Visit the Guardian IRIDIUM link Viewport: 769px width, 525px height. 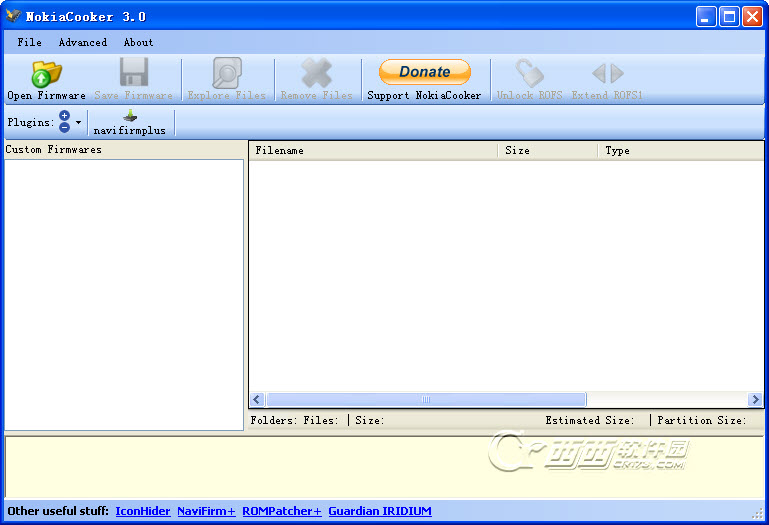380,511
